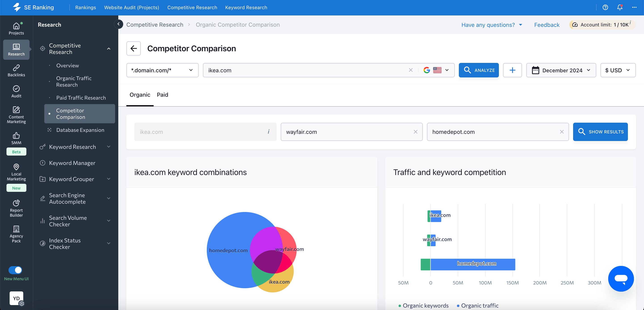Open the December 2024 date dropdown
The width and height of the screenshot is (644, 310).
pos(561,70)
